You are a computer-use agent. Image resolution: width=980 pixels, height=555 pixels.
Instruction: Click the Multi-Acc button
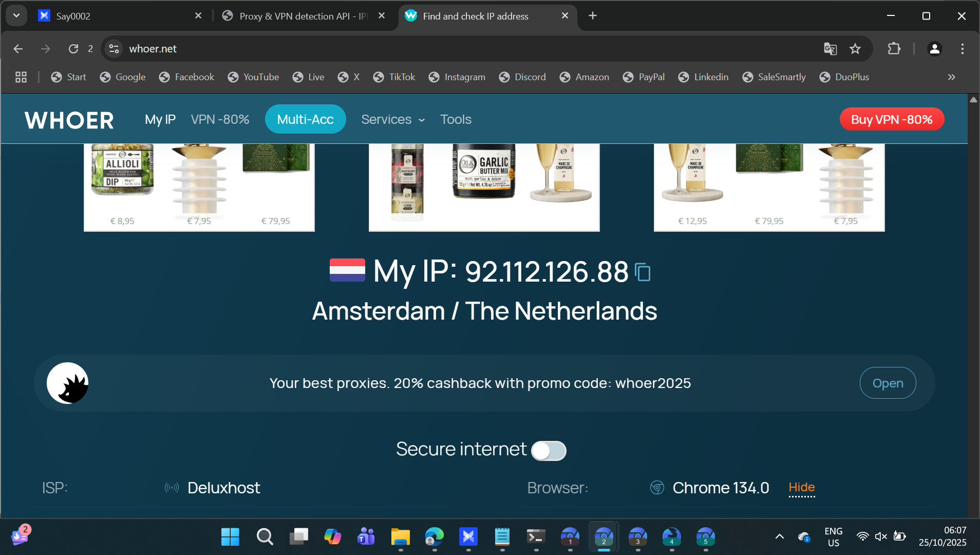305,119
